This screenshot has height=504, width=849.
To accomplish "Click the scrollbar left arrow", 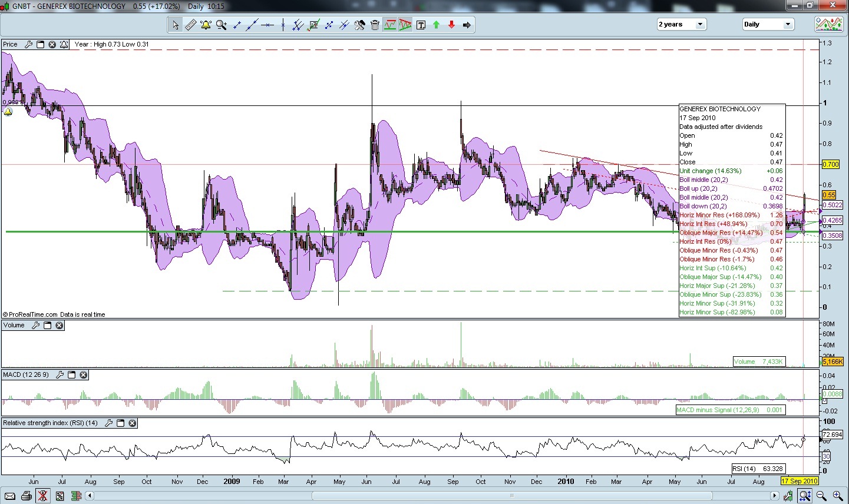I will pyautogui.click(x=90, y=496).
